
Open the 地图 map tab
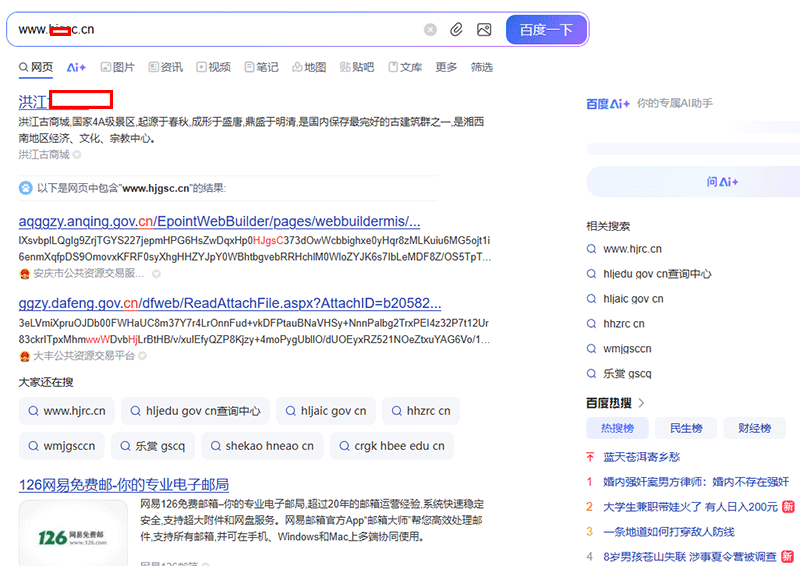click(308, 67)
